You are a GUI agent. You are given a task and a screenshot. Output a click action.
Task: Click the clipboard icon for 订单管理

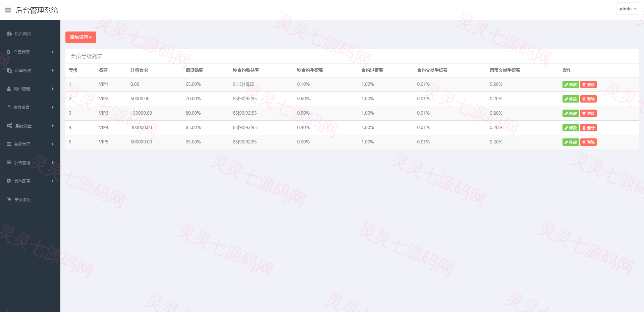click(9, 70)
